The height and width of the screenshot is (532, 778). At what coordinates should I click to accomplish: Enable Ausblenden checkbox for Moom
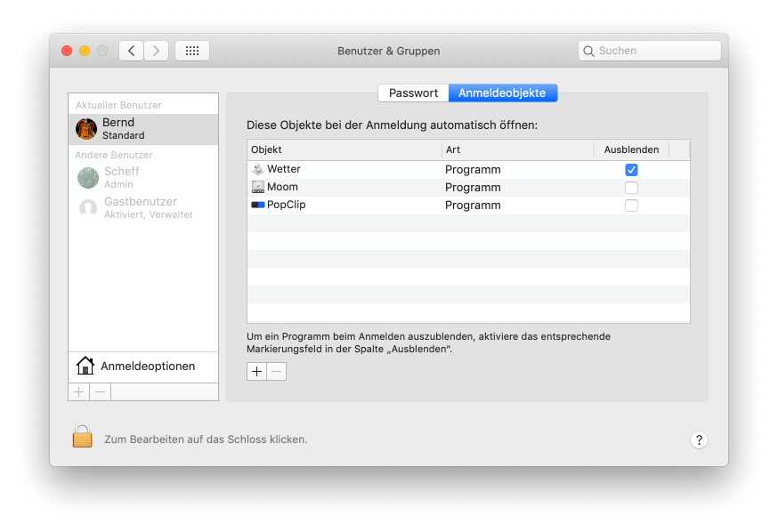click(x=631, y=188)
